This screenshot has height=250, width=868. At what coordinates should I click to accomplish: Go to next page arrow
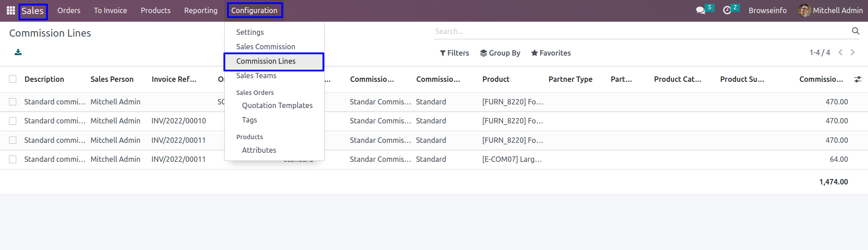853,52
